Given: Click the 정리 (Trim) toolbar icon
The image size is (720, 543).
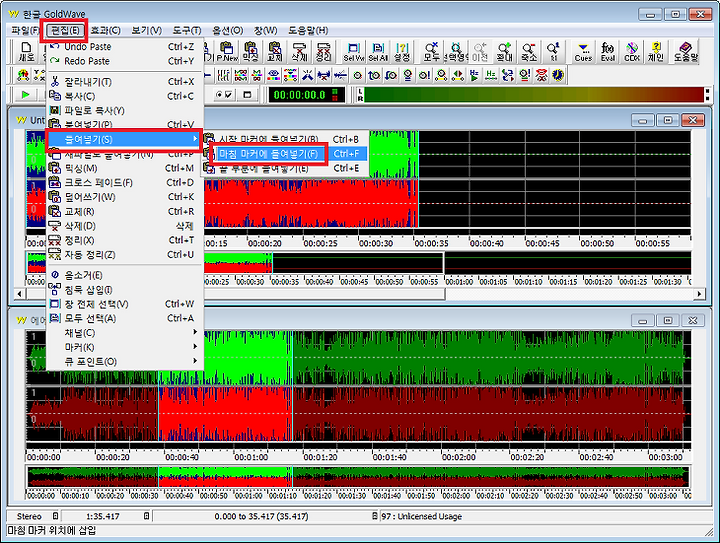Looking at the screenshot, I should 323,51.
